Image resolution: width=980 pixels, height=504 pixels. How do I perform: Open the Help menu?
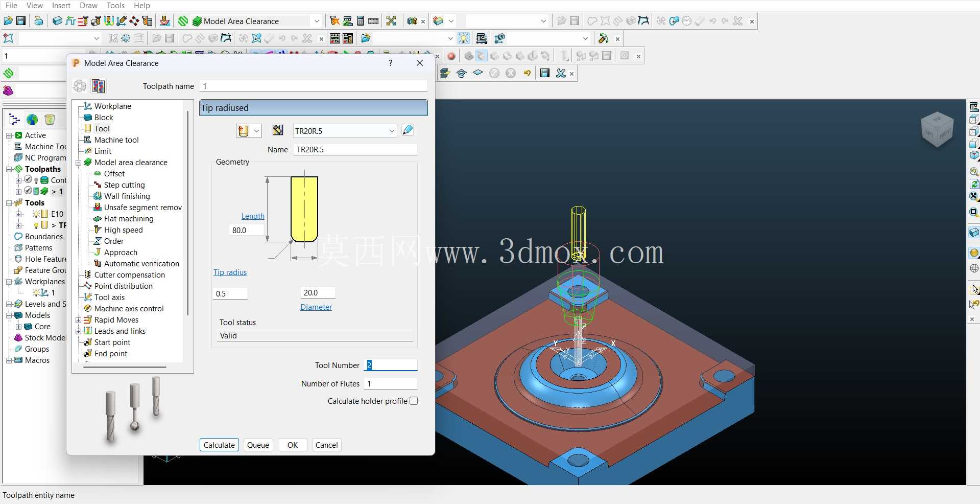coord(142,6)
